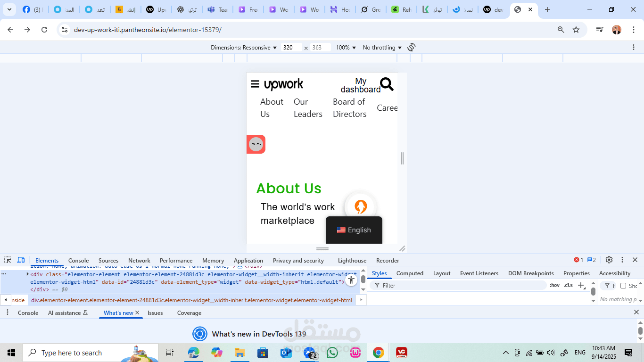
Task: Open device toolbar more options menu
Action: 634,47
